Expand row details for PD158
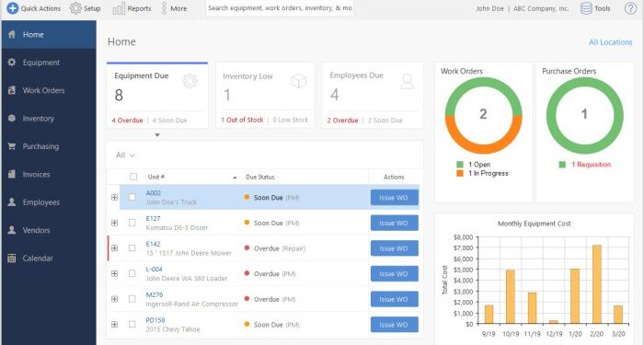Viewport: 644px width, 345px height. [x=115, y=325]
